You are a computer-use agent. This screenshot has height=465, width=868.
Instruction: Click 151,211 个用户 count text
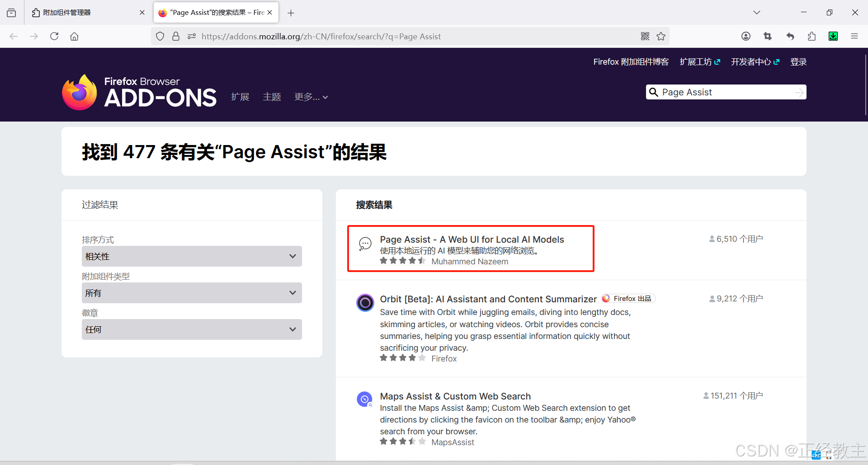[733, 396]
